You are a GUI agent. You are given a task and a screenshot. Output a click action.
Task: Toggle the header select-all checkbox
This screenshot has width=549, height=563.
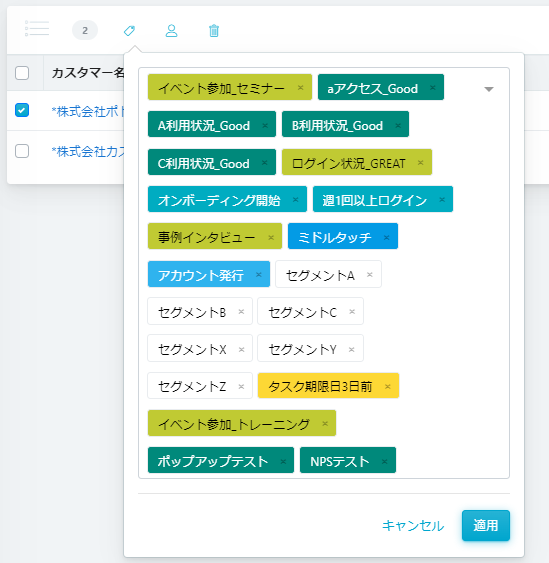point(22,73)
